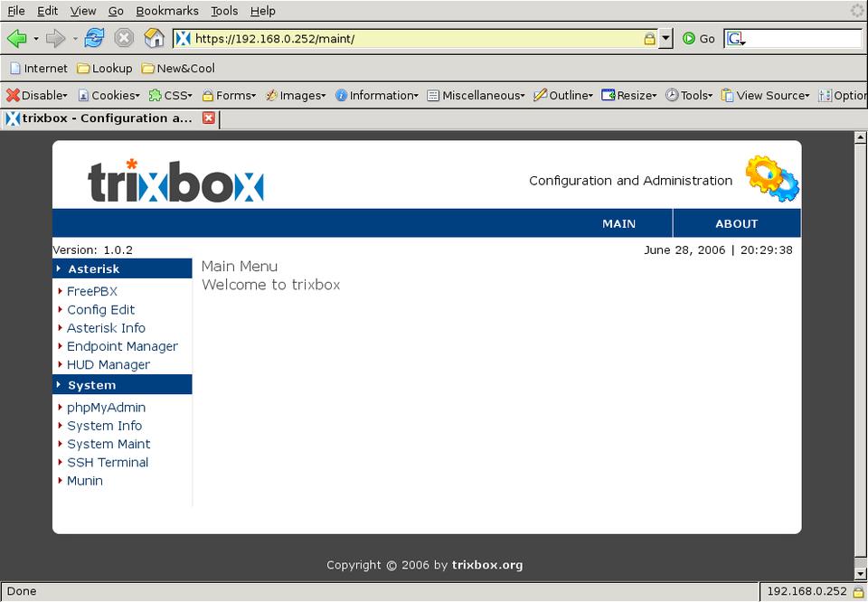The image size is (868, 602).
Task: Click the URL address field
Action: point(415,39)
